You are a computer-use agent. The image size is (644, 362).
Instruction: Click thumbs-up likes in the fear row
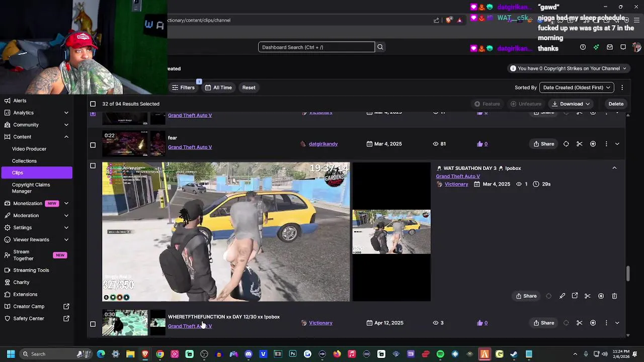[x=482, y=144]
